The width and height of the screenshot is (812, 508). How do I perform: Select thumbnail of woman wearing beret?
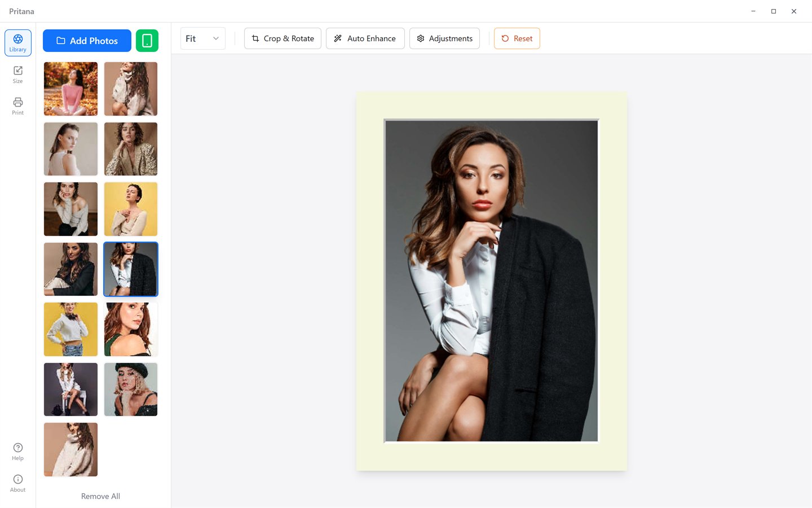click(x=131, y=389)
